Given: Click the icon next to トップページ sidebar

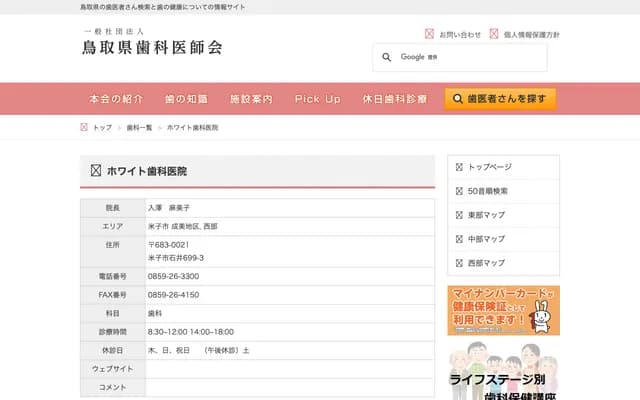Looking at the screenshot, I should tap(459, 167).
